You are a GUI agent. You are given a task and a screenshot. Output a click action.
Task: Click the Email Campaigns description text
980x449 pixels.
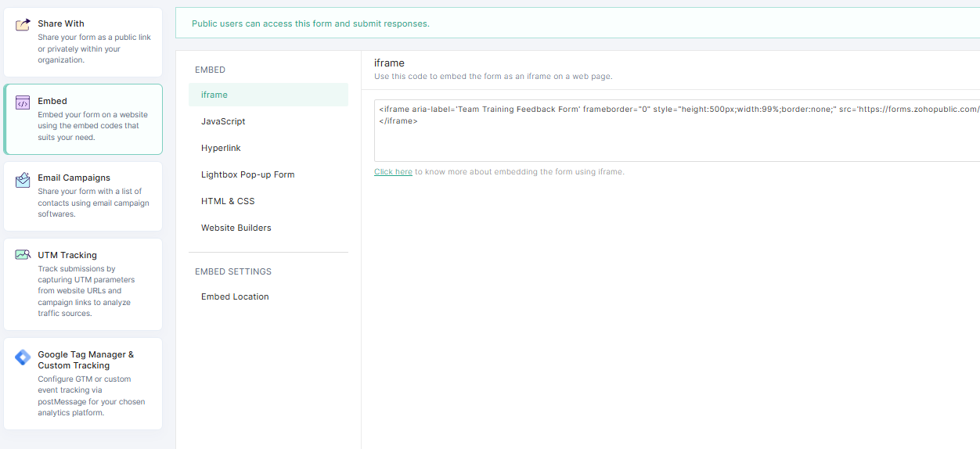[x=93, y=203]
